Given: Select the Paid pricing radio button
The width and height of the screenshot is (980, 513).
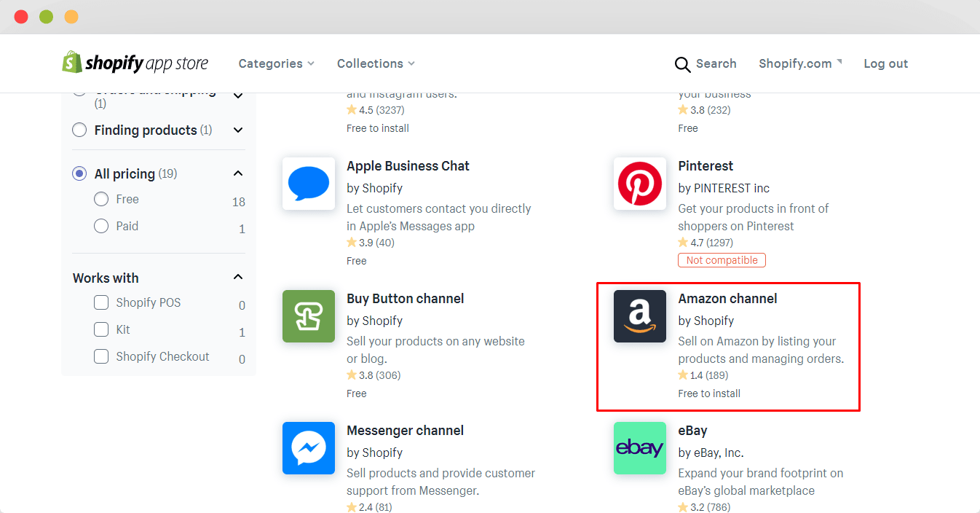Looking at the screenshot, I should coord(101,226).
